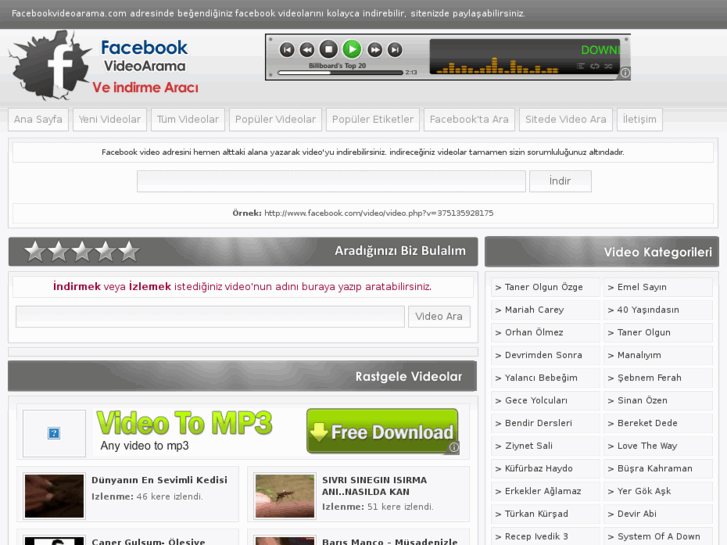Open SIVRI SINEGIN ISIRMA ANI title link

(x=375, y=486)
